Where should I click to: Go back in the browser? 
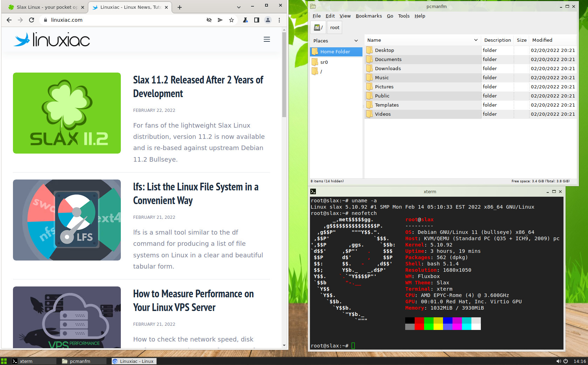(9, 20)
